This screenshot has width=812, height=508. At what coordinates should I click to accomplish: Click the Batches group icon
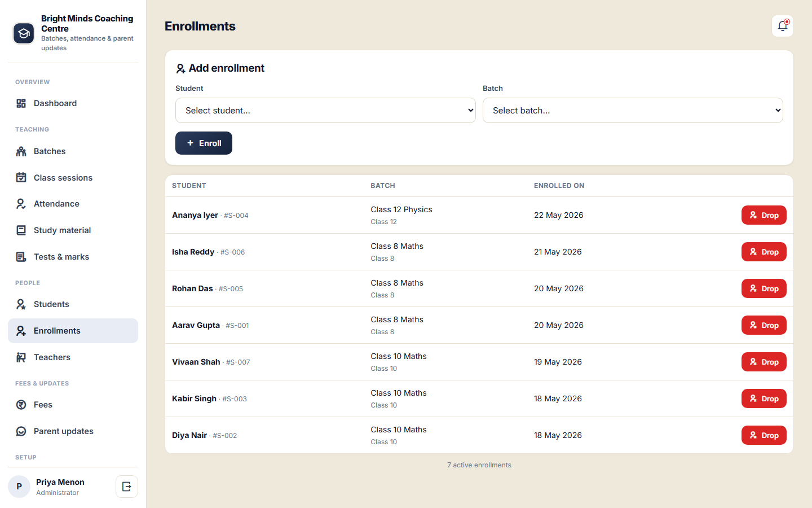(21, 151)
